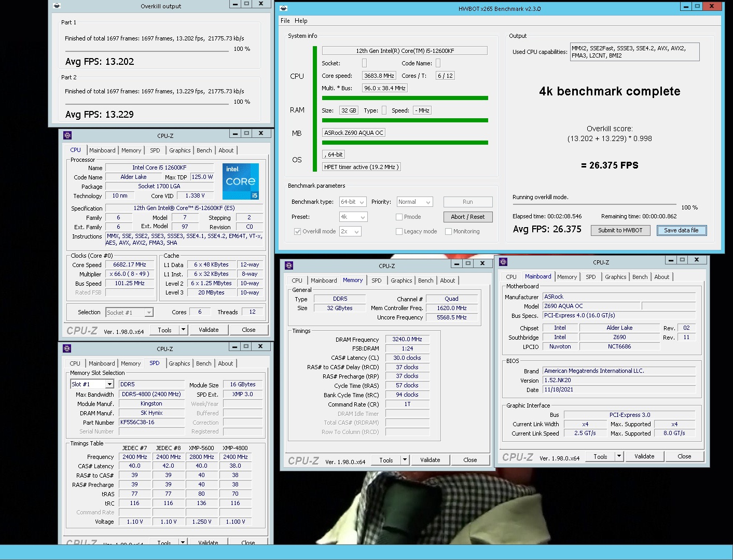Screen dimensions: 733x560
Task: Open the Help menu in HWBOT benchmark
Action: 301,21
